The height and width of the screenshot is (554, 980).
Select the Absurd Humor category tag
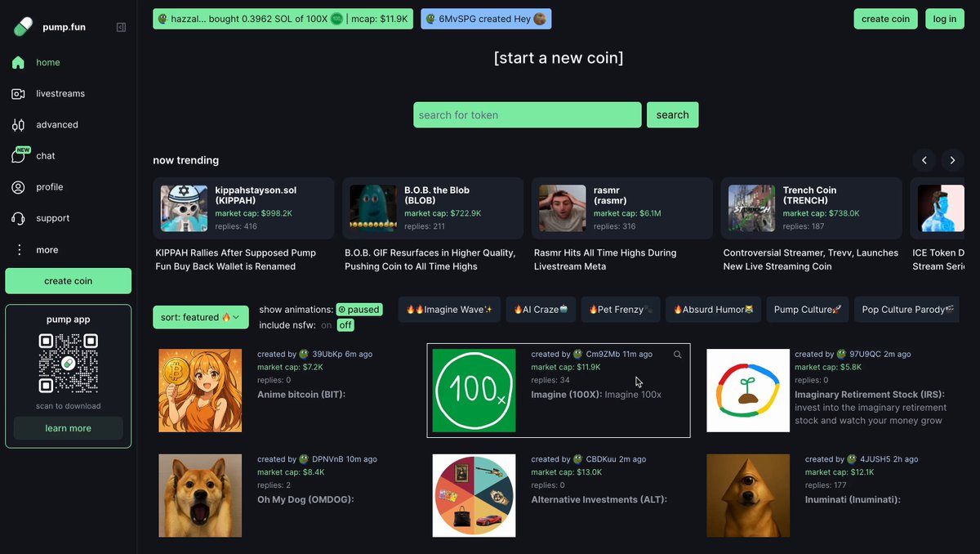(714, 310)
